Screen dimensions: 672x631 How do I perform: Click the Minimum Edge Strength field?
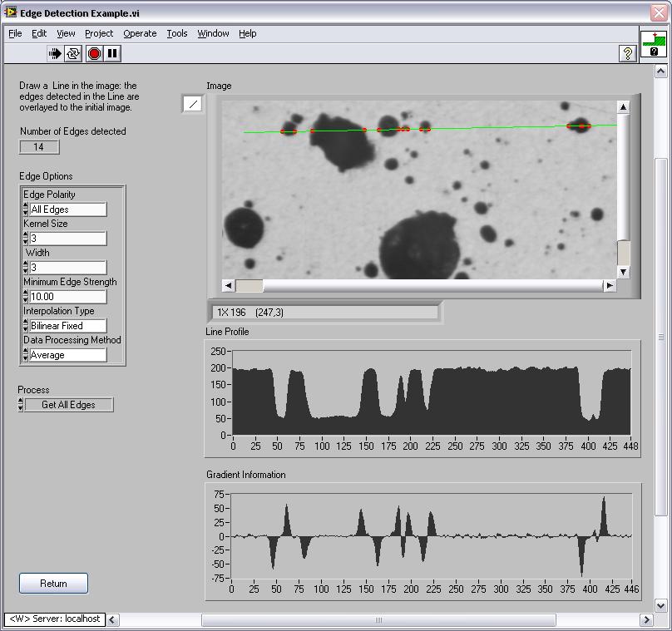(x=68, y=297)
